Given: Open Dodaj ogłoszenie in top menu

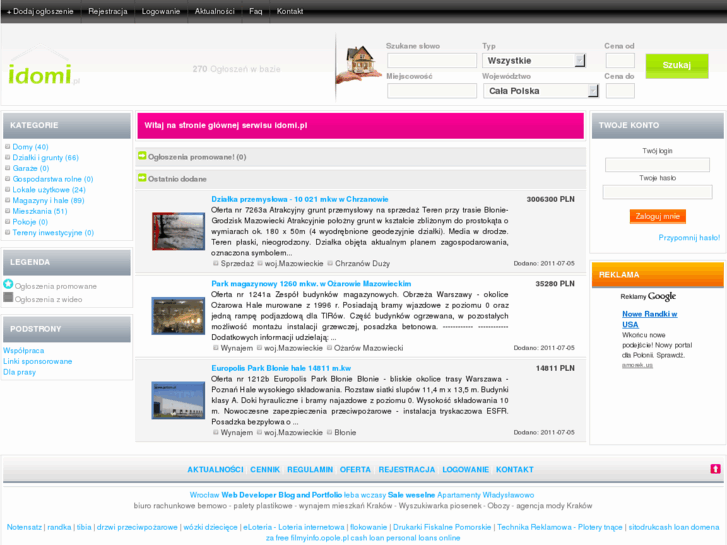Looking at the screenshot, I should coord(40,11).
